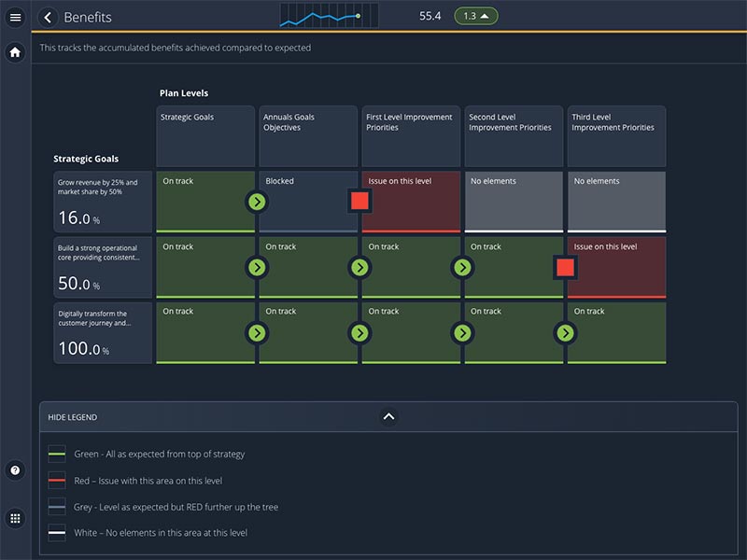
Task: Open the help question mark icon
Action: (x=15, y=470)
